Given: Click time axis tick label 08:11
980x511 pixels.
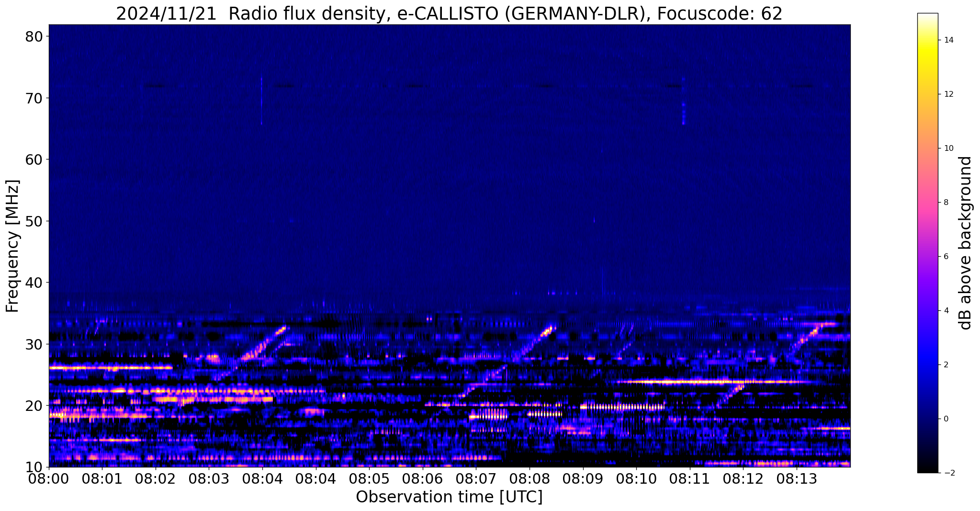Looking at the screenshot, I should click(x=690, y=479).
